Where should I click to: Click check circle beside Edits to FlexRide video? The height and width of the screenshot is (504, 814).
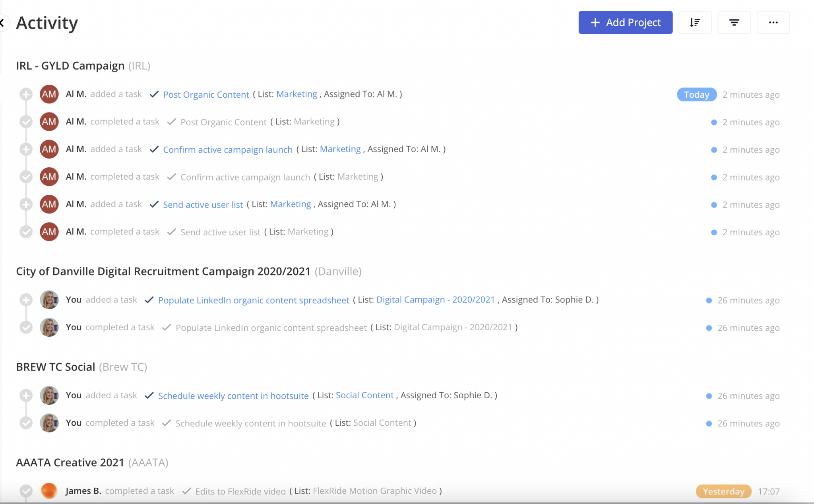point(26,491)
